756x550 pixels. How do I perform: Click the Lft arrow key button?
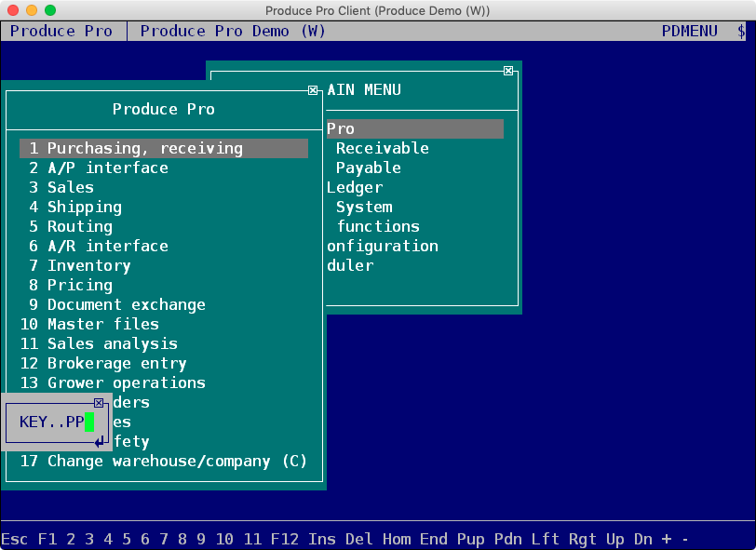pyautogui.click(x=546, y=539)
